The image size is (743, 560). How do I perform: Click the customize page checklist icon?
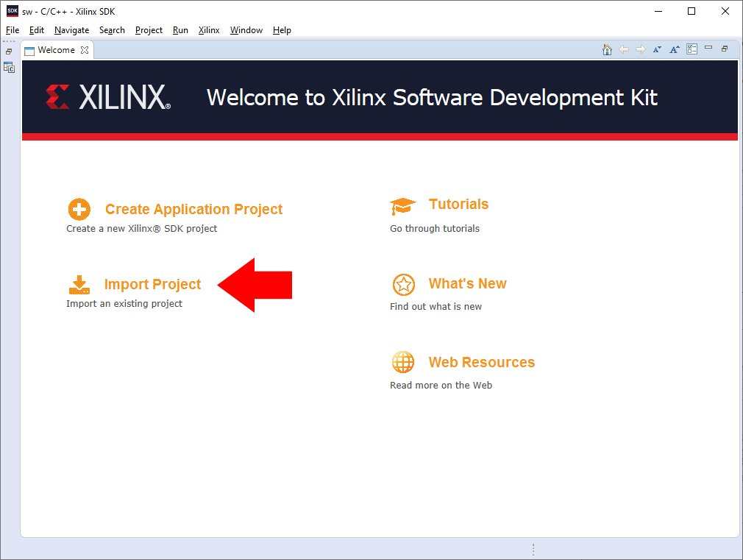pyautogui.click(x=692, y=49)
